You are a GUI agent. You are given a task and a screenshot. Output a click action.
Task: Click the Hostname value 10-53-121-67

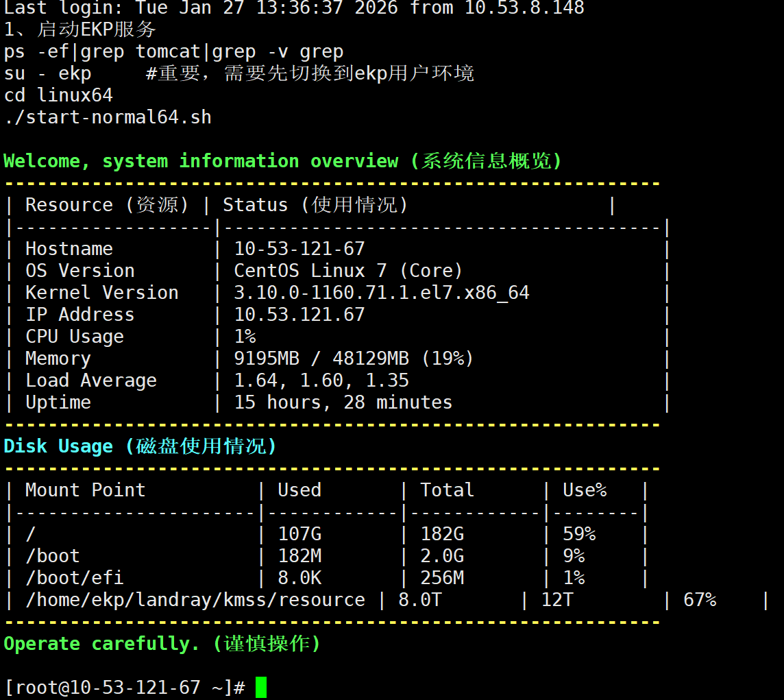point(299,249)
